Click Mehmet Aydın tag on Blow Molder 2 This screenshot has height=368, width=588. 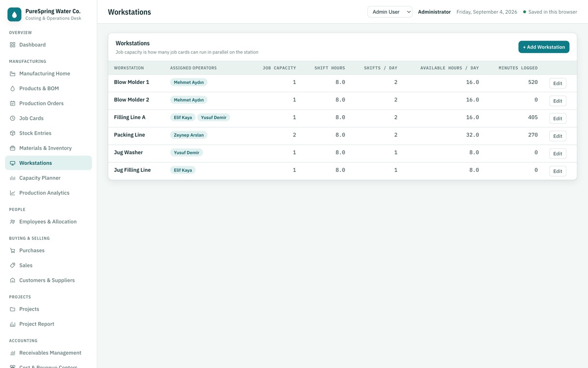(x=189, y=100)
